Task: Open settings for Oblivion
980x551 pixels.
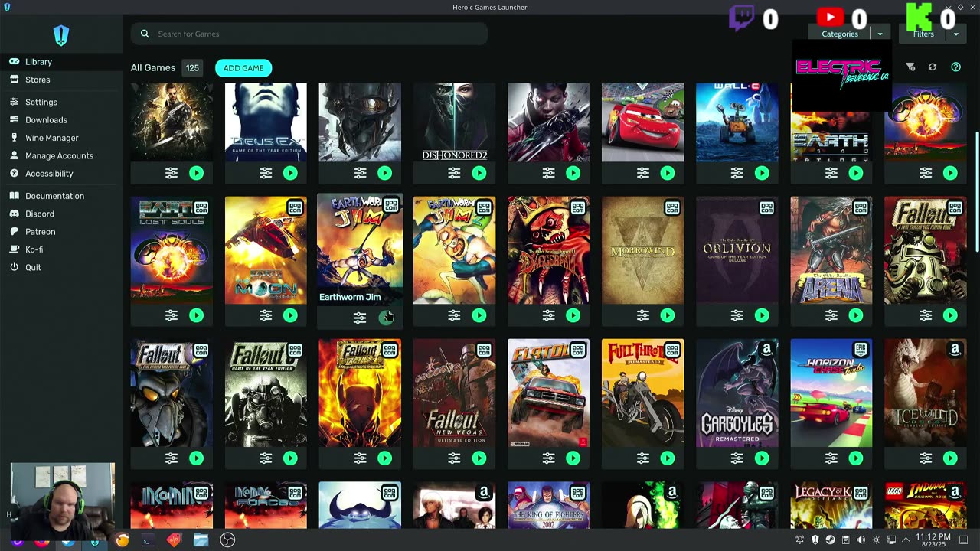Action: point(737,315)
